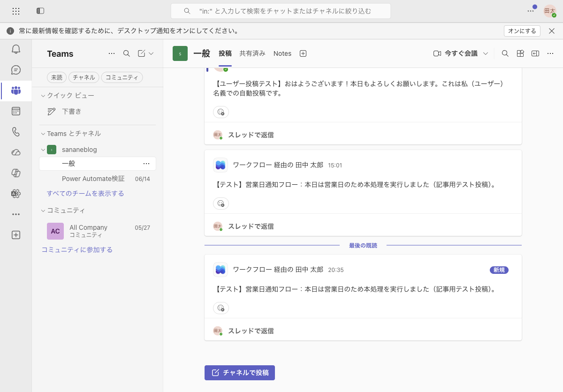Viewport: 563px width, 392px height.
Task: Click the オンにする notification button
Action: 522,31
